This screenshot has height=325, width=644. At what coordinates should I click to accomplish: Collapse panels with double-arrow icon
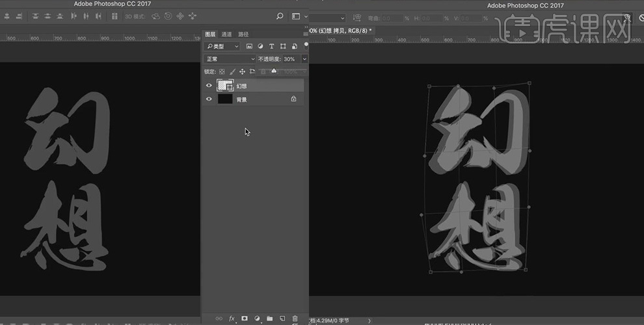pyautogui.click(x=306, y=27)
